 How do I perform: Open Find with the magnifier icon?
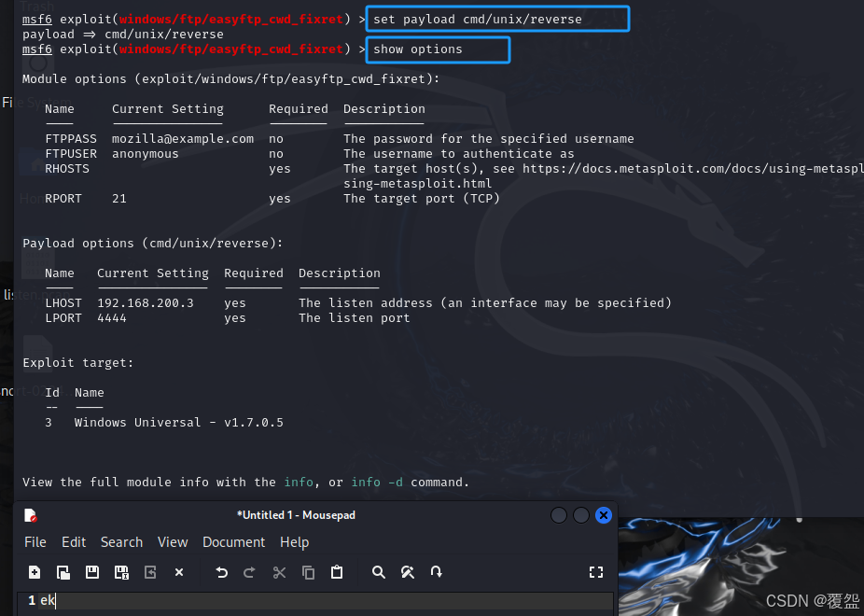coord(379,572)
